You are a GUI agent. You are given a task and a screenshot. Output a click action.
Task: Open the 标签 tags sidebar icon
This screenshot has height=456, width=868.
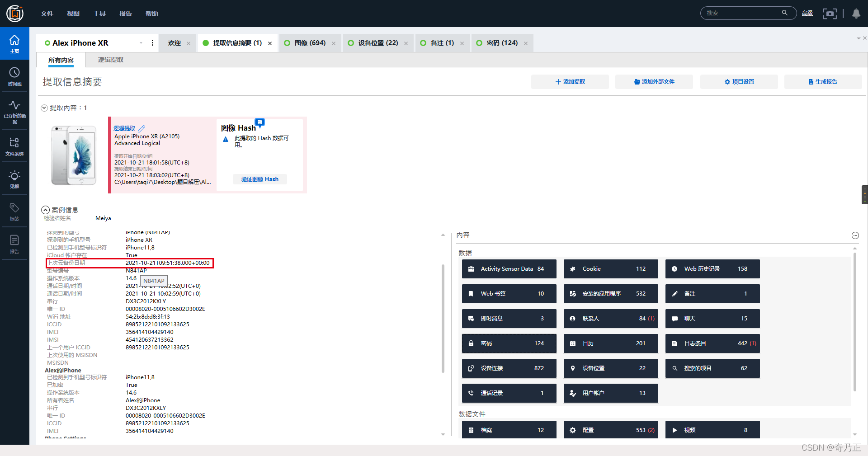[x=14, y=212]
